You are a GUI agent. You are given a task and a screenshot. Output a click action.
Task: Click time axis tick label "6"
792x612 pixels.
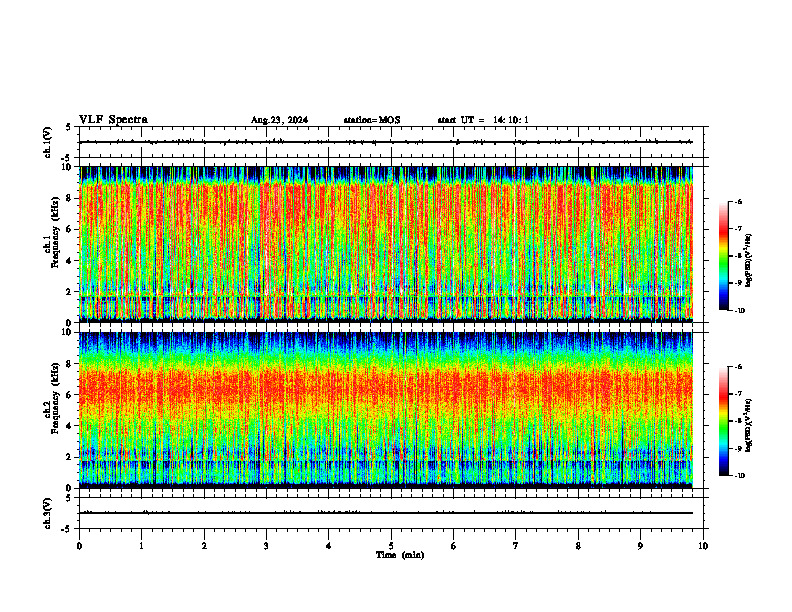(453, 546)
